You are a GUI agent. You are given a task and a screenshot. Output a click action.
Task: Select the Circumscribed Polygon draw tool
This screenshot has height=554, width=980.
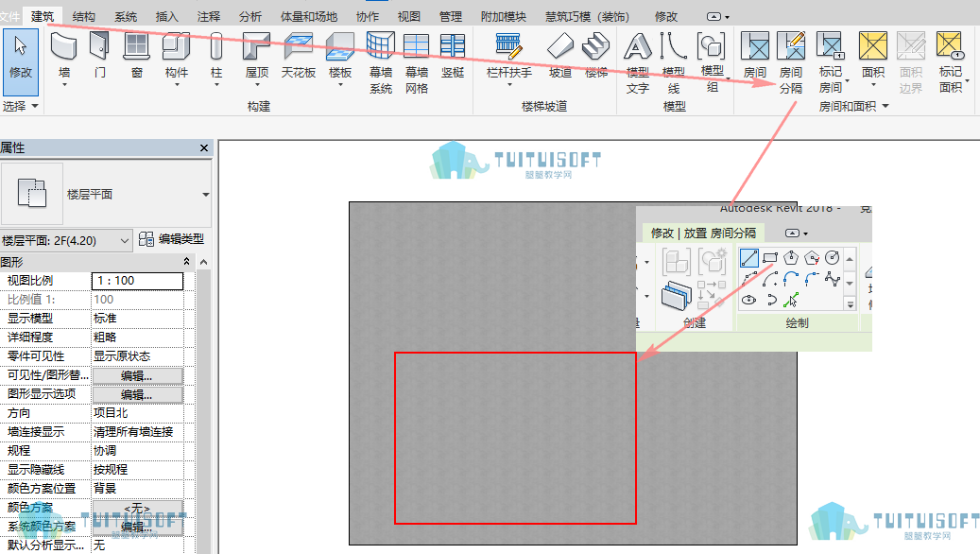[811, 257]
